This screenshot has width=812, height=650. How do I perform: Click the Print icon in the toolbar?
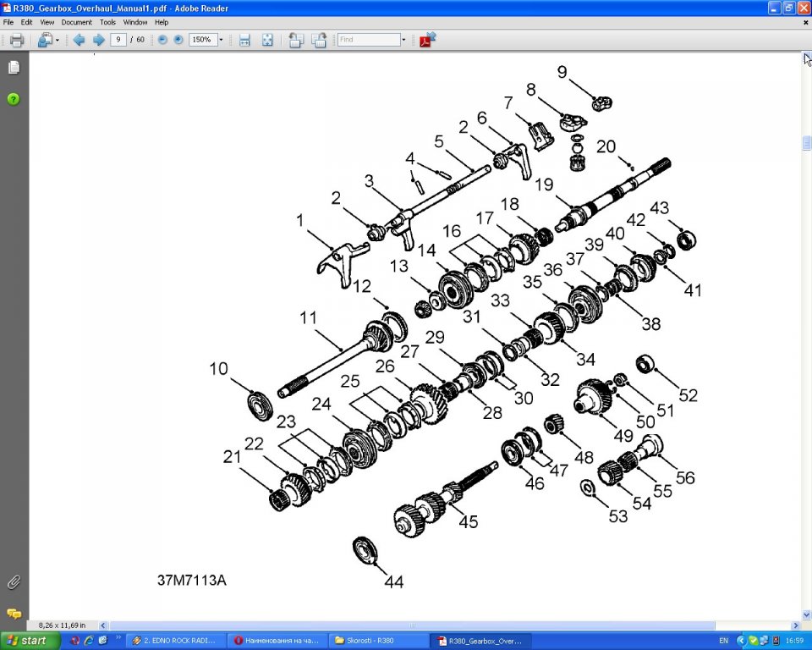pyautogui.click(x=16, y=40)
